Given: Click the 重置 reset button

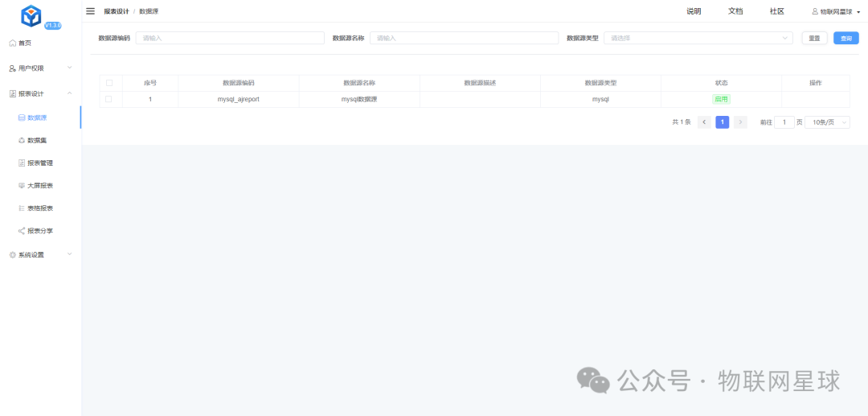Looking at the screenshot, I should tap(814, 38).
